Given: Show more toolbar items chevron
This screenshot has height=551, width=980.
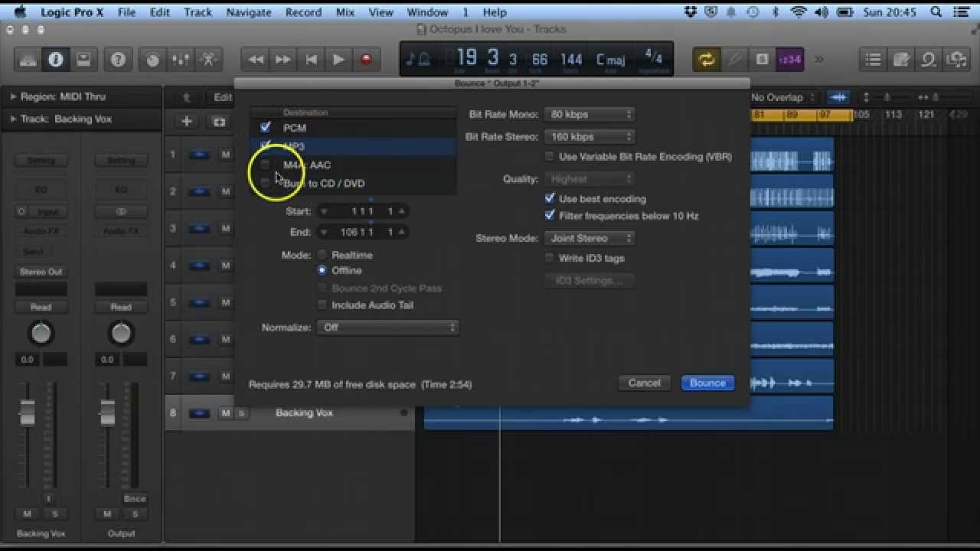Looking at the screenshot, I should pyautogui.click(x=818, y=59).
